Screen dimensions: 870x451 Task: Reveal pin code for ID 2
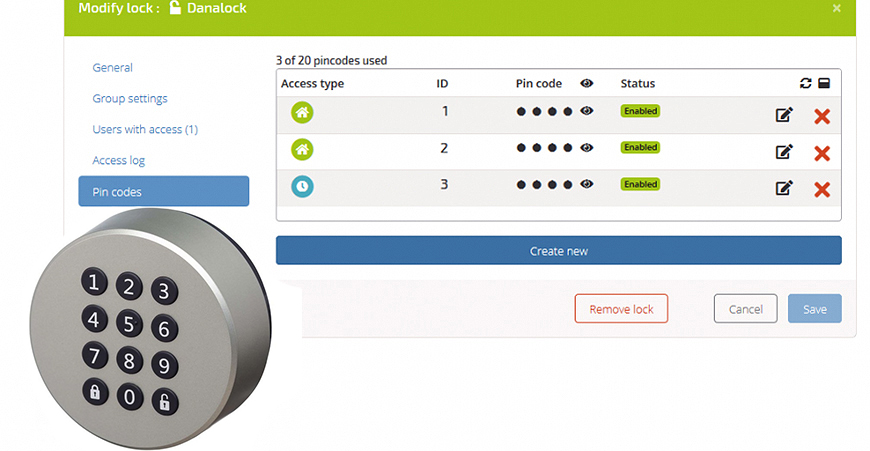pos(587,148)
